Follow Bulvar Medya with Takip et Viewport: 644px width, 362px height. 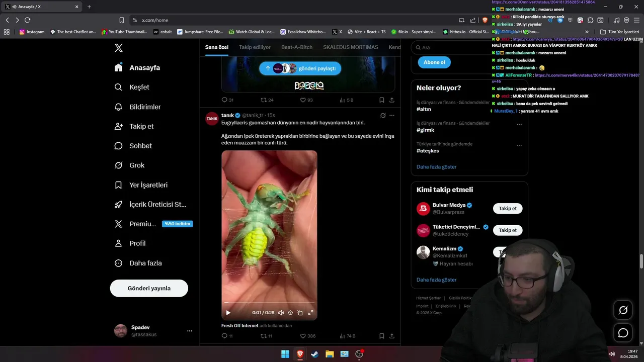tap(508, 208)
